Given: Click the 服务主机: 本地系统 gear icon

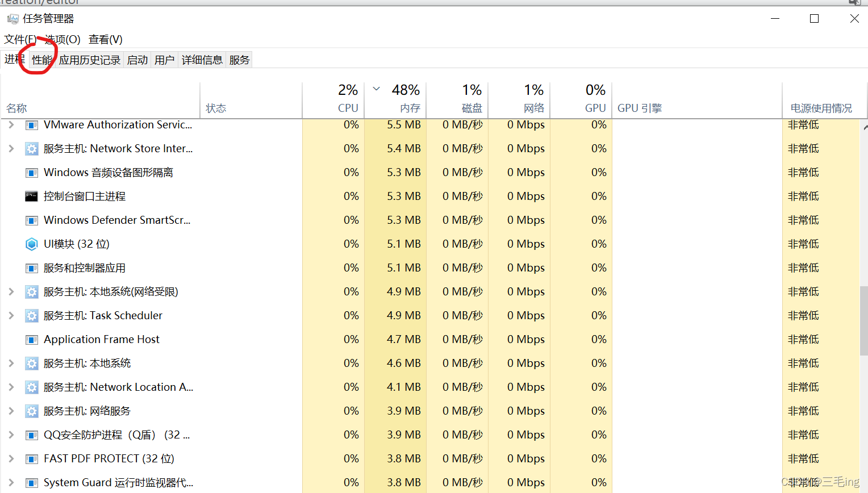Looking at the screenshot, I should point(32,364).
